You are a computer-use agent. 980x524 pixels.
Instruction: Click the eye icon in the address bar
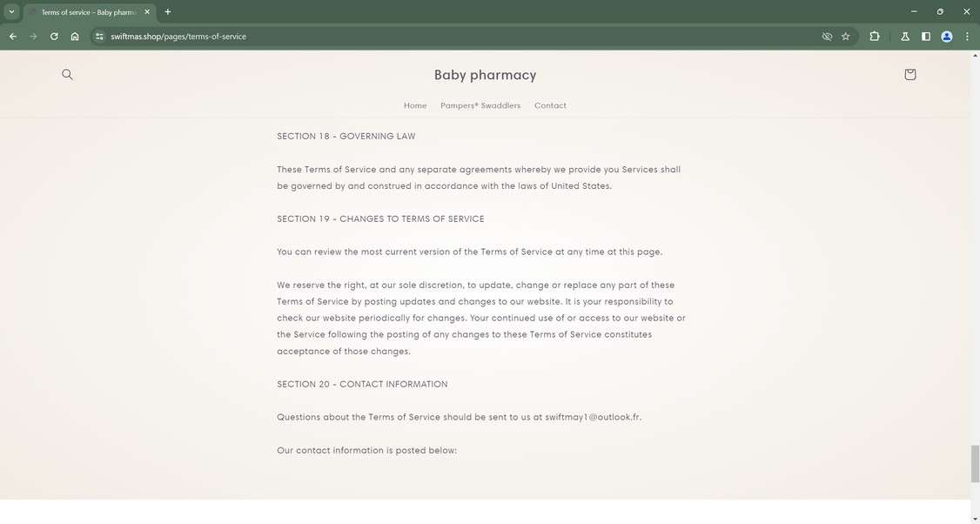pyautogui.click(x=825, y=36)
